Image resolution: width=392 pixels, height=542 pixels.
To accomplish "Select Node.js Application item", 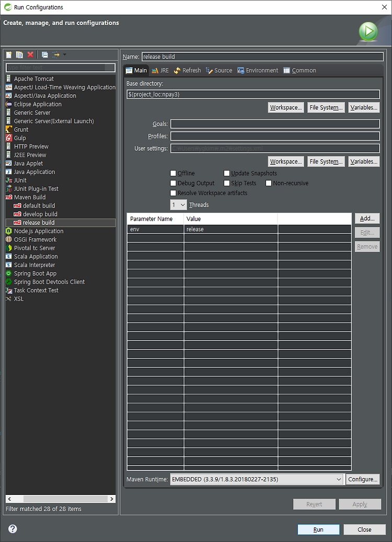I will click(39, 231).
